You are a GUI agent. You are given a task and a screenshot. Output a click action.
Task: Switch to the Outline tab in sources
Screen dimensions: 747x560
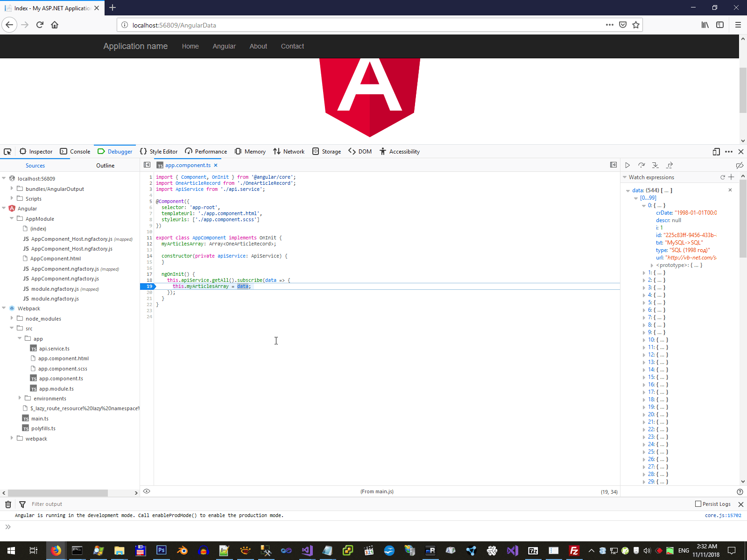[x=105, y=166]
